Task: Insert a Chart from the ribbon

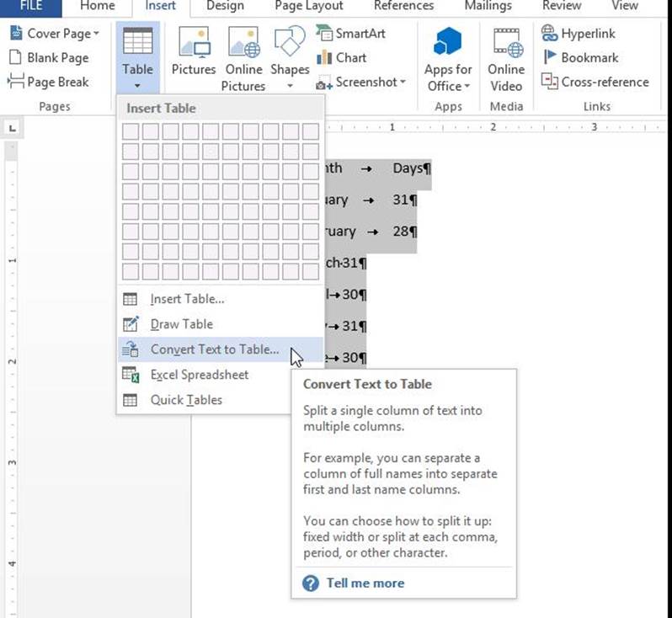Action: (x=341, y=58)
